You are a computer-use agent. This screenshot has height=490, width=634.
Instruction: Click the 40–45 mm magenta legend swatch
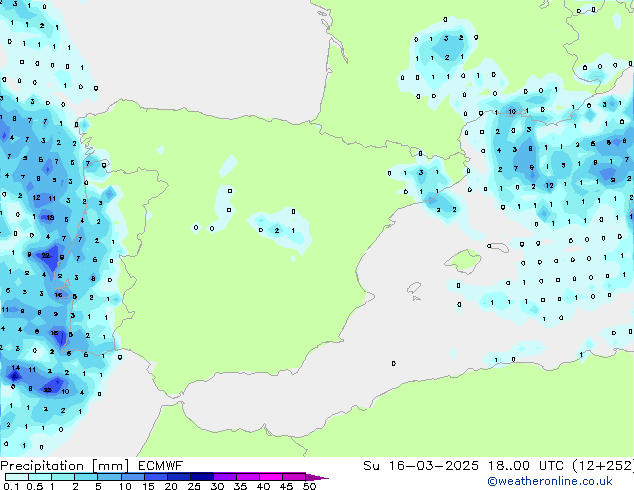coord(271,477)
